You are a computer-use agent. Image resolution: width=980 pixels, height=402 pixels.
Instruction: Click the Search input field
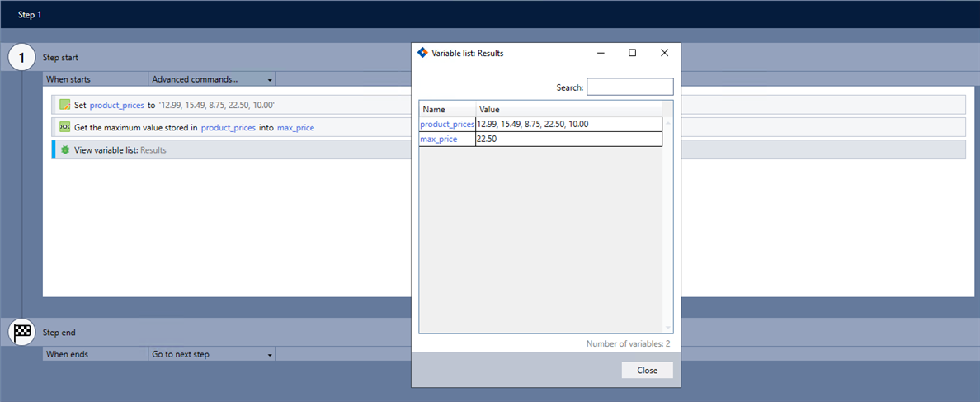(630, 87)
